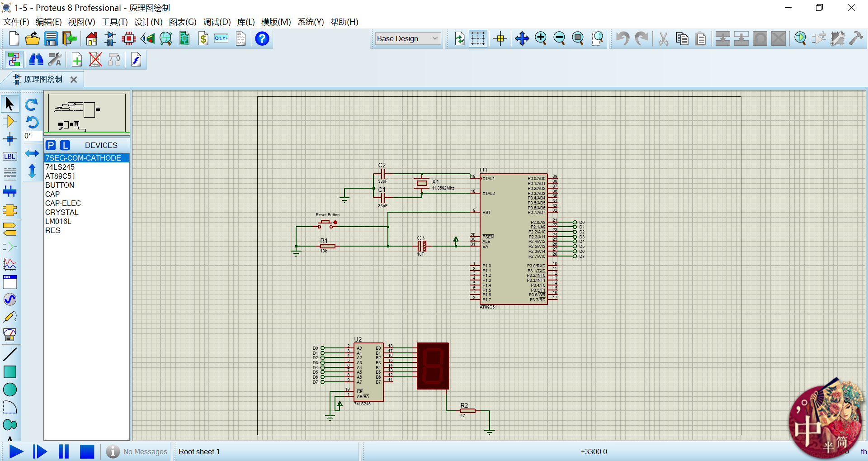Image resolution: width=868 pixels, height=461 pixels.
Task: Open the 库(L) library menu
Action: point(246,22)
